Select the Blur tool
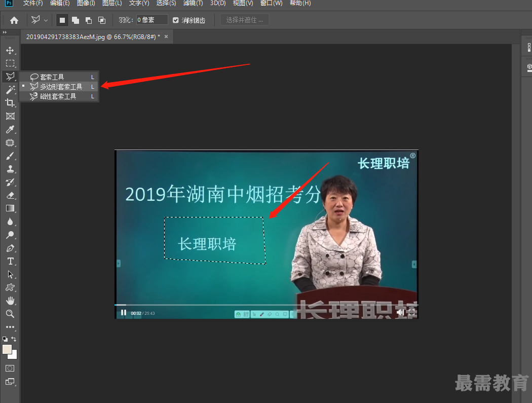The image size is (532, 403). 10,222
